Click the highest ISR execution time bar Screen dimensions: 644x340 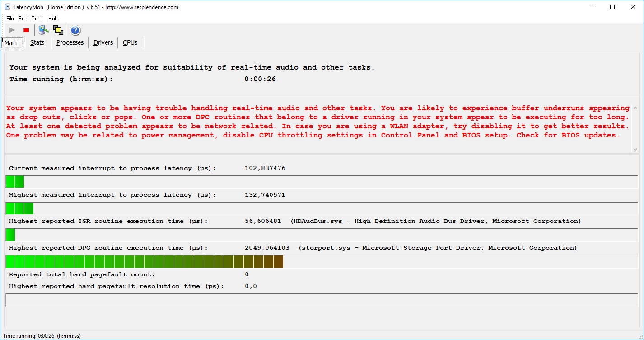pyautogui.click(x=10, y=235)
